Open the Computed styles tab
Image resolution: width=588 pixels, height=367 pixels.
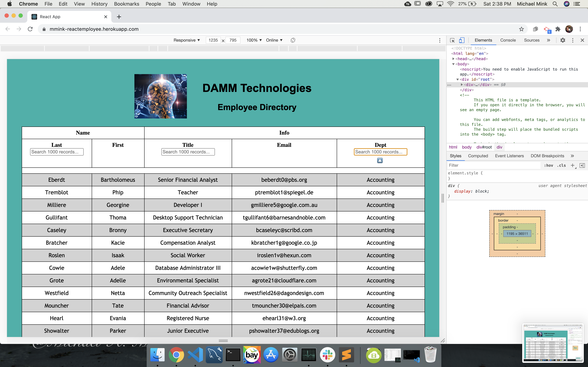pos(478,156)
